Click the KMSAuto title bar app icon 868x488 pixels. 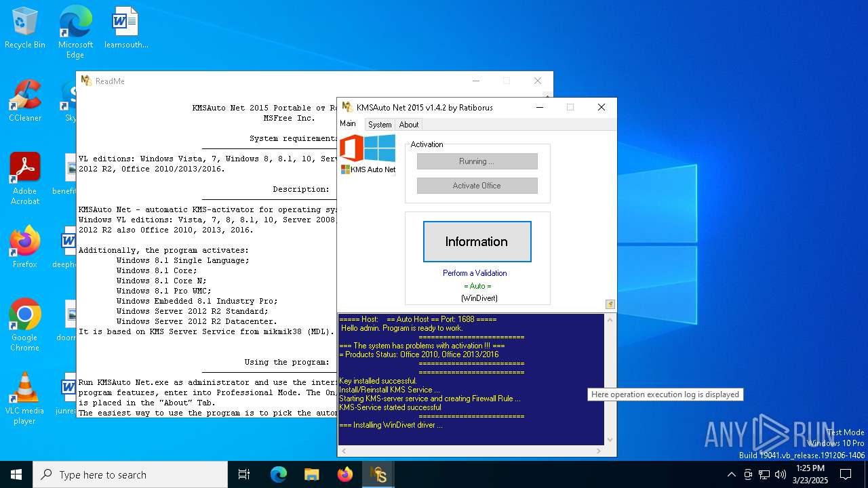[x=347, y=107]
